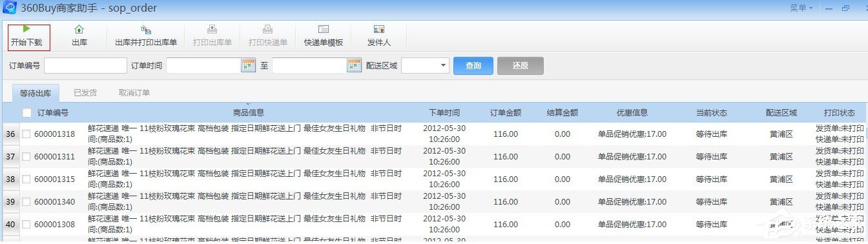This screenshot has width=868, height=244.
Task: Click product description of order 600001311
Action: (x=245, y=156)
